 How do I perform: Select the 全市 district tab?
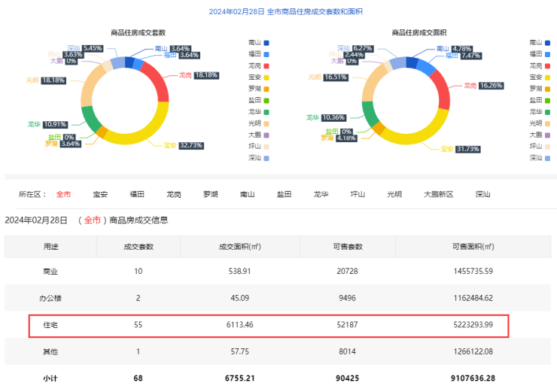(64, 194)
